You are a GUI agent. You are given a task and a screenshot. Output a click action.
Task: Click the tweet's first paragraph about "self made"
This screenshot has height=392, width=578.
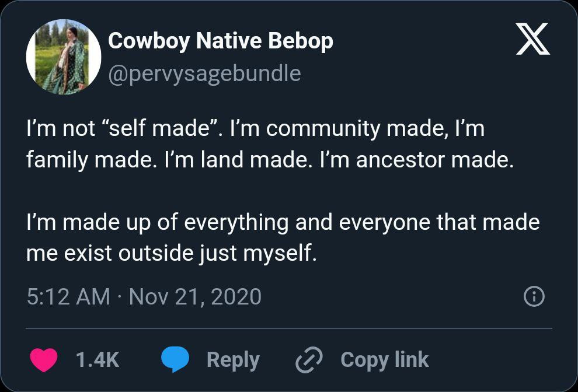coord(270,144)
